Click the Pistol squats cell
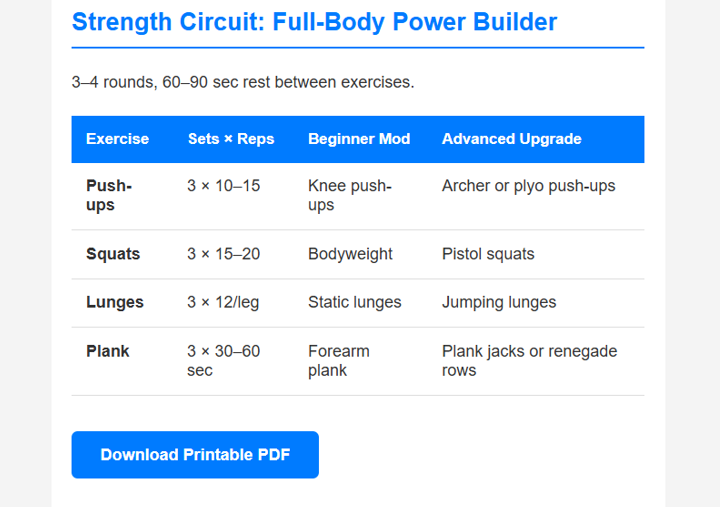 click(488, 254)
